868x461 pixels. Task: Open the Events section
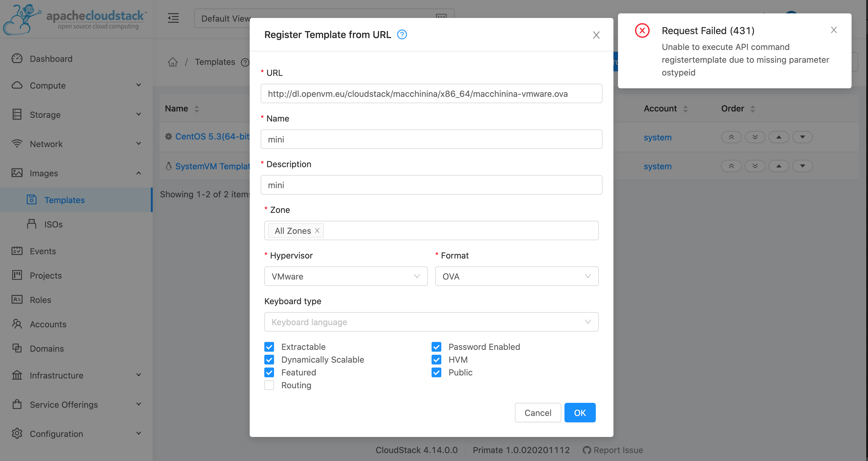(43, 251)
